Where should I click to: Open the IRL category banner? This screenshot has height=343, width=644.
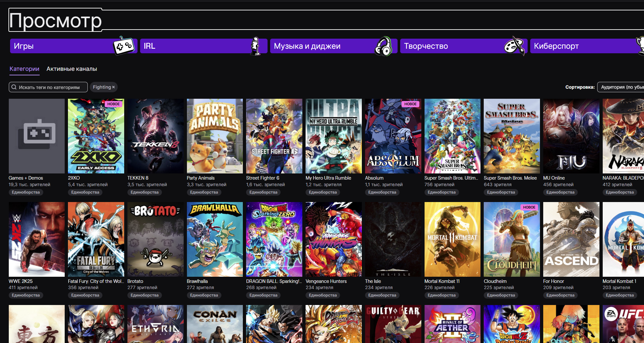204,46
